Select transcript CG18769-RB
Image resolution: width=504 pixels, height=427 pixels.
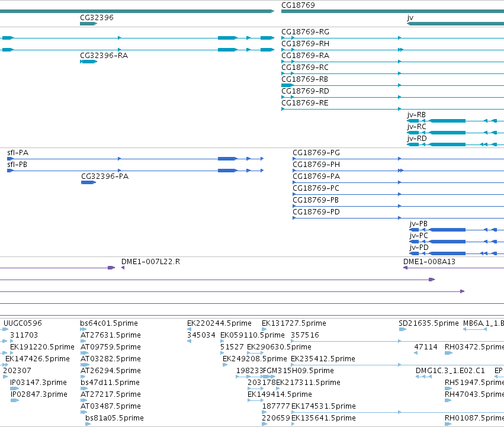tap(304, 79)
